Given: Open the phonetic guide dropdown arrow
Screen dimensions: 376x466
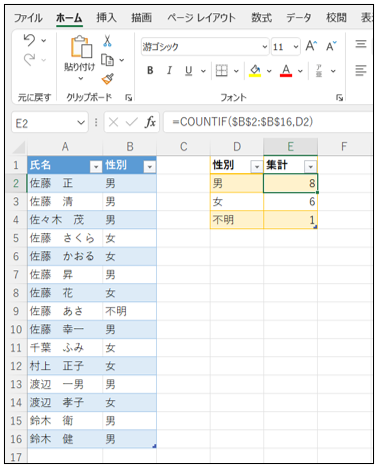Looking at the screenshot, I should [x=333, y=71].
